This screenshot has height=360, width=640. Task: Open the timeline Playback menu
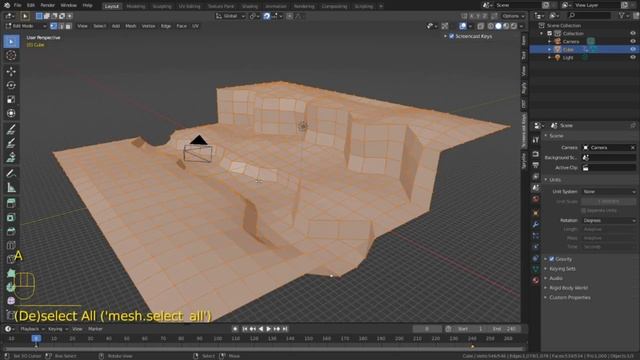pos(32,329)
